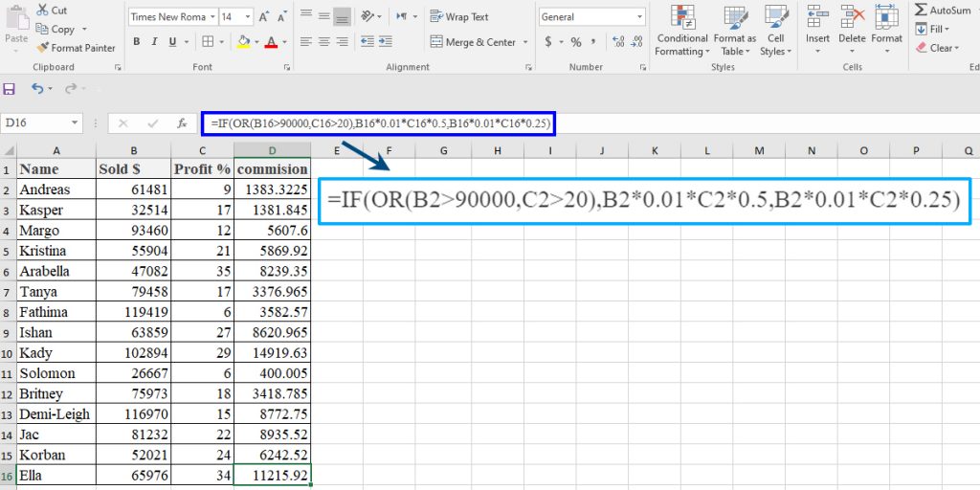Click the Orientation text angle icon
This screenshot has width=980, height=490.
368,15
